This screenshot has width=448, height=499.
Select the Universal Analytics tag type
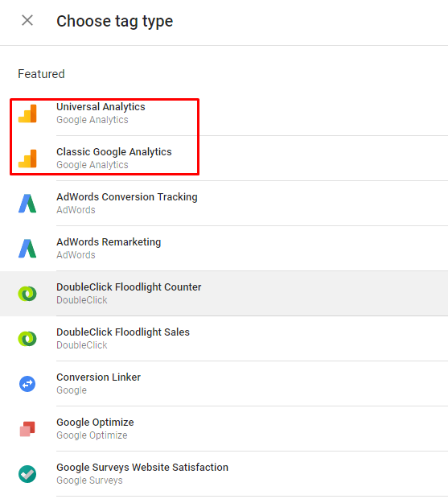(224, 113)
